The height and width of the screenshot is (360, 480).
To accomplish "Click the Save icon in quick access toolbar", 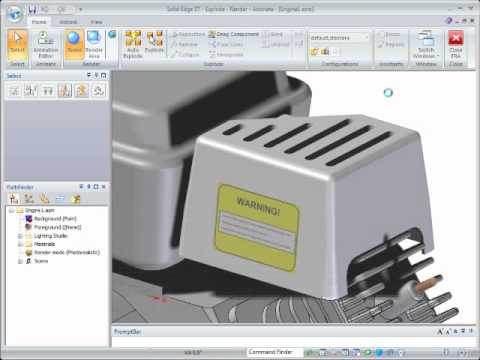I will point(32,9).
